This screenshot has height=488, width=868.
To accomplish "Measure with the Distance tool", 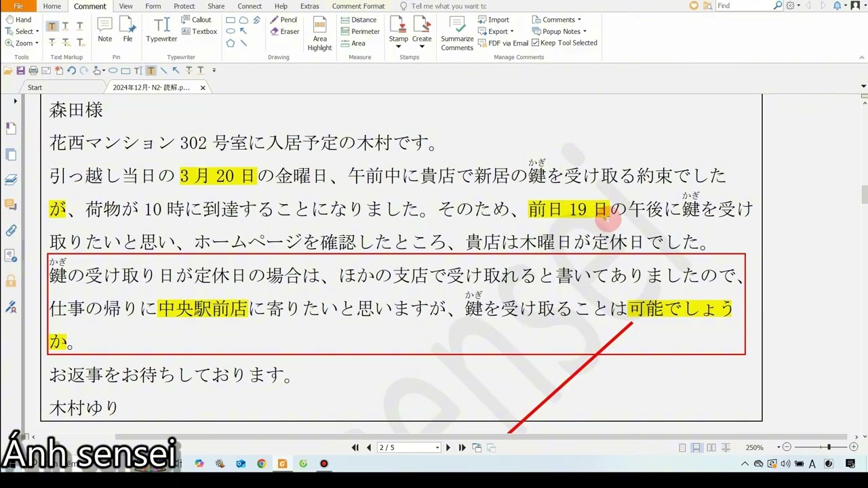I will pos(359,20).
